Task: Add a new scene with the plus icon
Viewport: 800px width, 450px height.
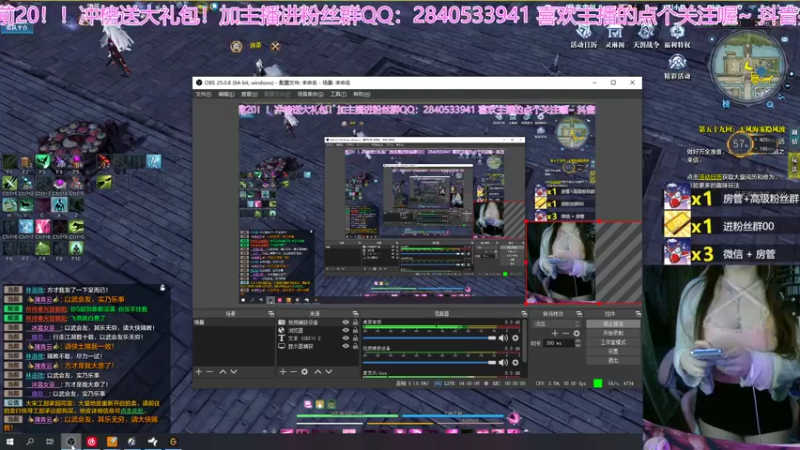Action: pos(198,372)
